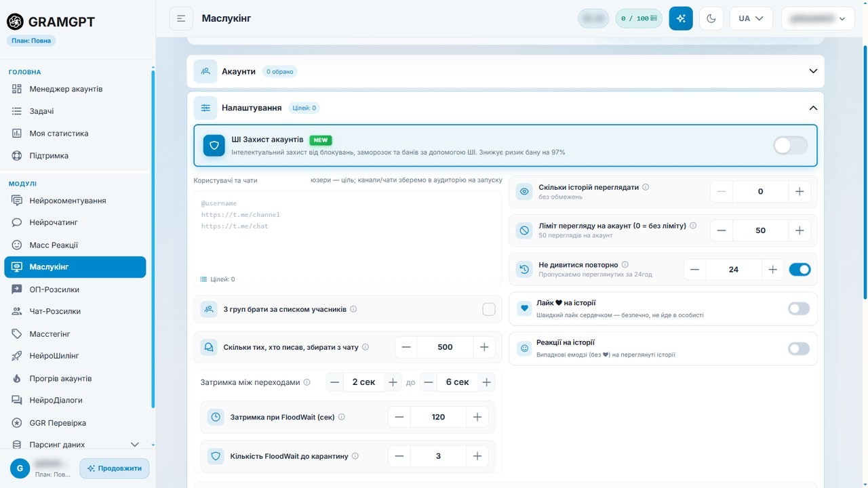The height and width of the screenshot is (488, 868).
Task: Click the Продовжити button
Action: [115, 468]
